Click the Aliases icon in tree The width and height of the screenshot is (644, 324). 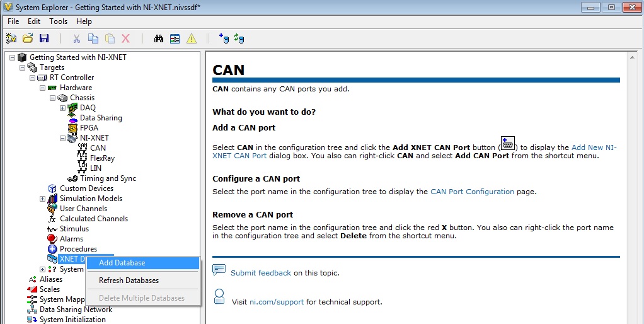[32, 279]
